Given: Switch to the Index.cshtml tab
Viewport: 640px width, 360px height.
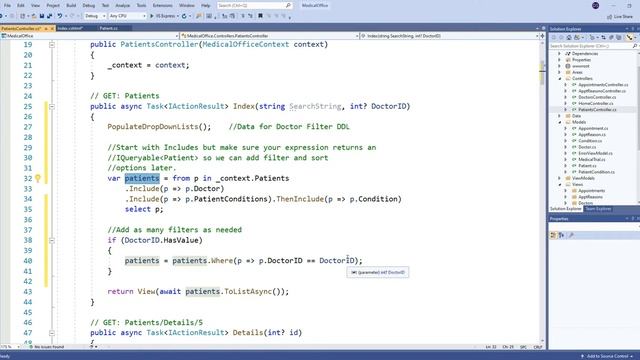Looking at the screenshot, I should [70, 29].
